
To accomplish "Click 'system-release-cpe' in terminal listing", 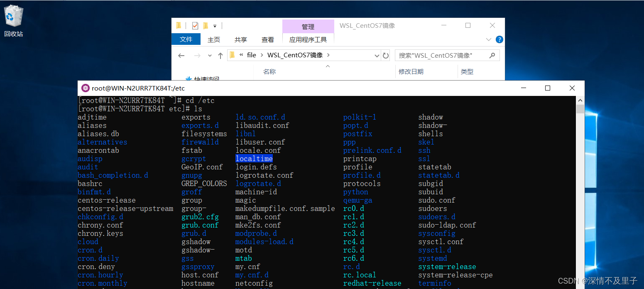I will 455,275.
